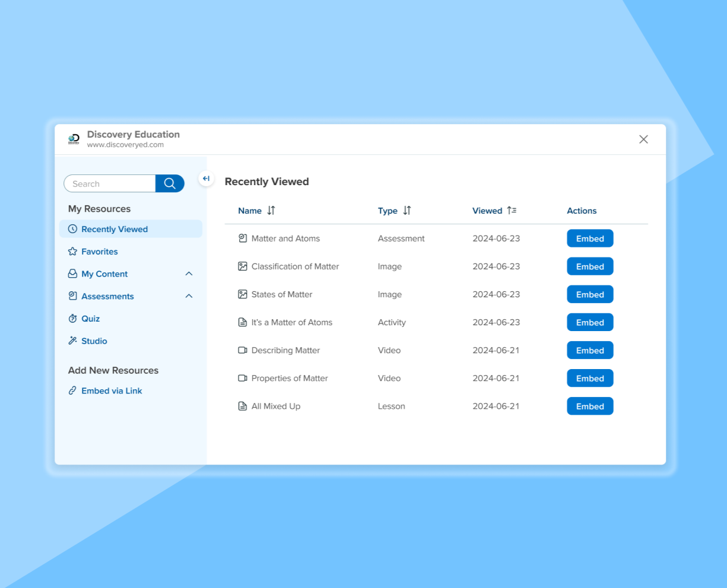Click the magnifier search button
Viewport: 727px width, 588px height.
point(170,183)
